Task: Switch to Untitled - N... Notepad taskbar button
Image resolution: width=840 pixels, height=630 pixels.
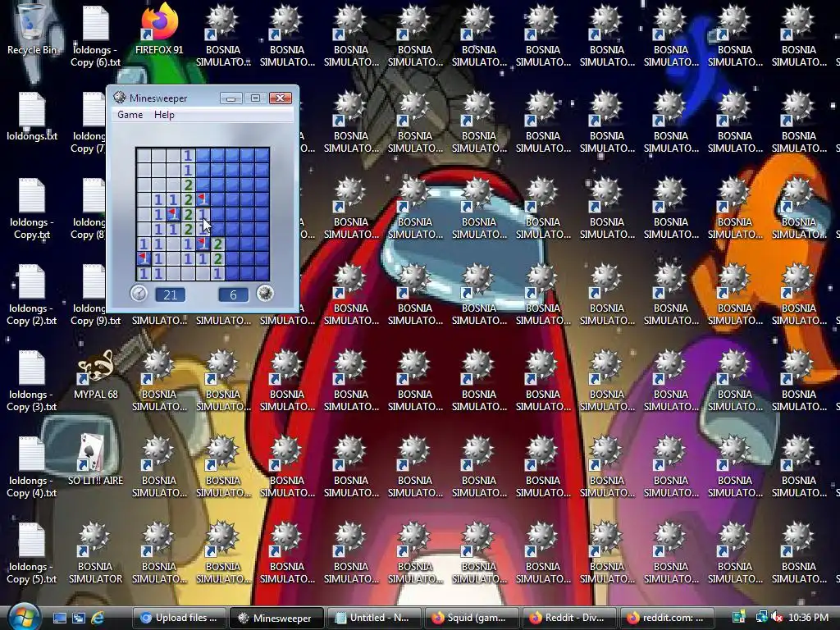Action: coord(373,618)
